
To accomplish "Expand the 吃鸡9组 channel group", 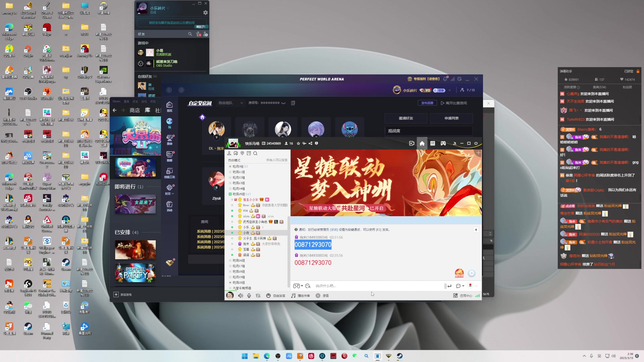I will 230,167.
